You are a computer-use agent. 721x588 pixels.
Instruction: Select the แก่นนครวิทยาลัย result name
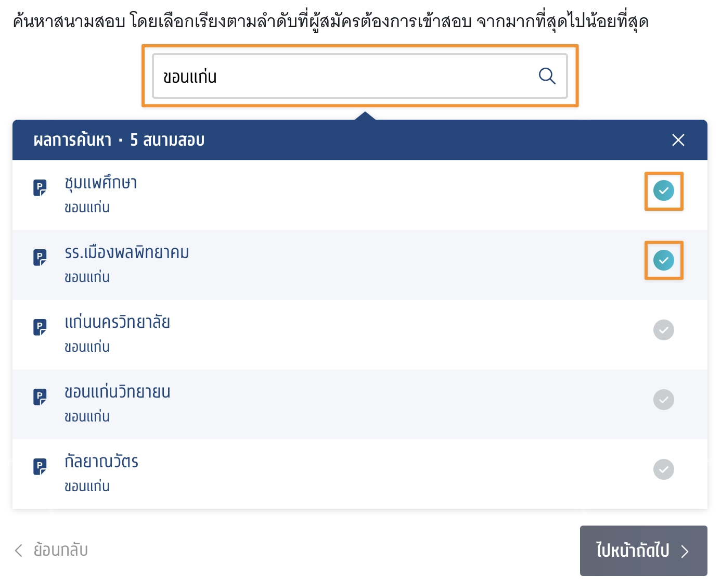click(118, 323)
